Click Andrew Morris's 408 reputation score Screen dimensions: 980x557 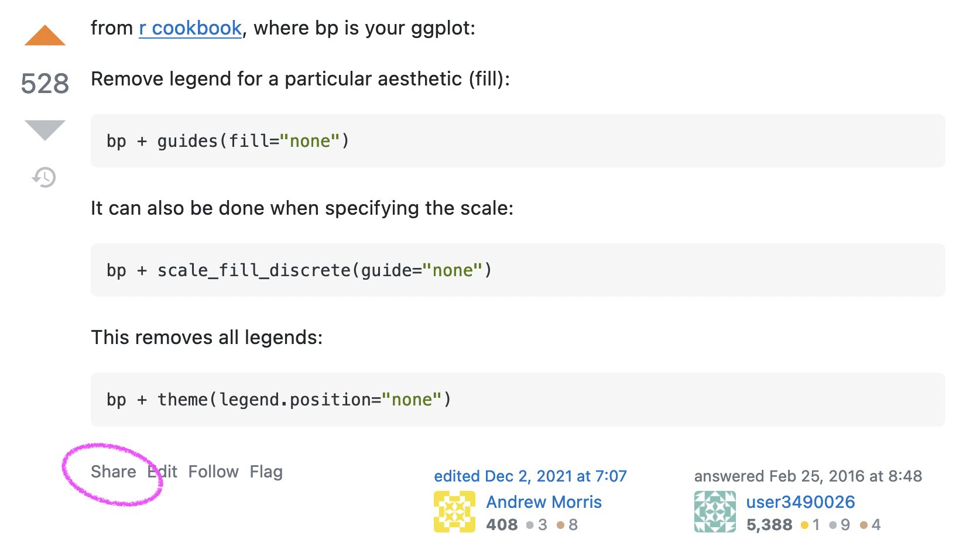502,525
